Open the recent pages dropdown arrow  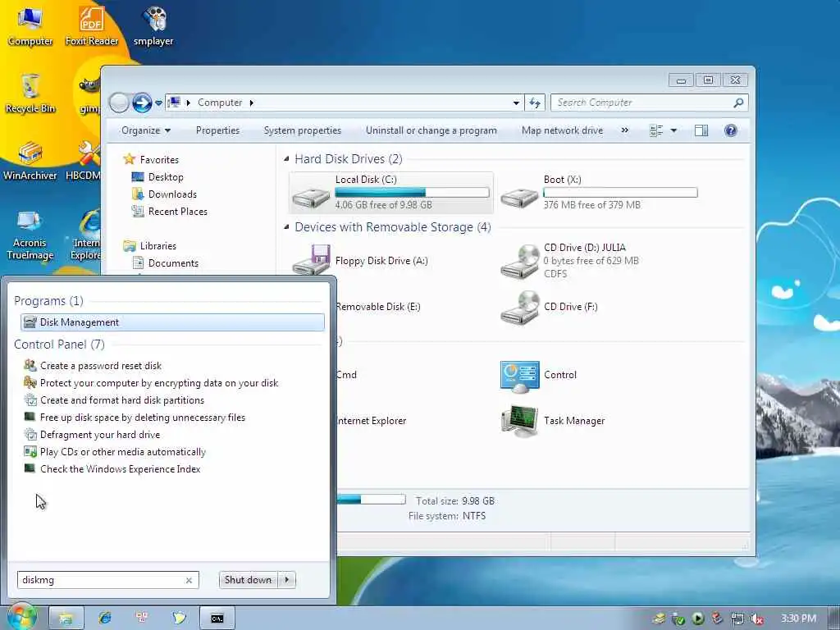(158, 103)
